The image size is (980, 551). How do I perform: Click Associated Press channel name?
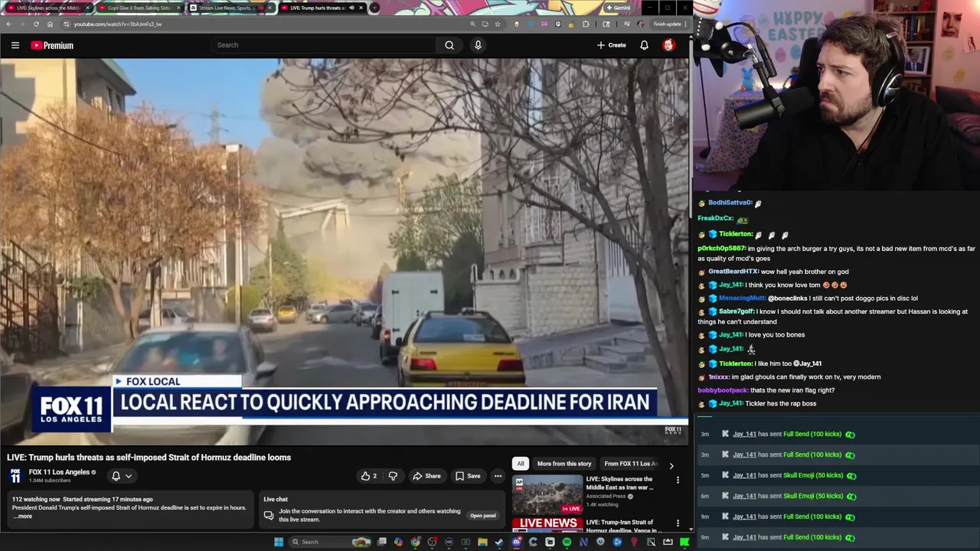606,497
